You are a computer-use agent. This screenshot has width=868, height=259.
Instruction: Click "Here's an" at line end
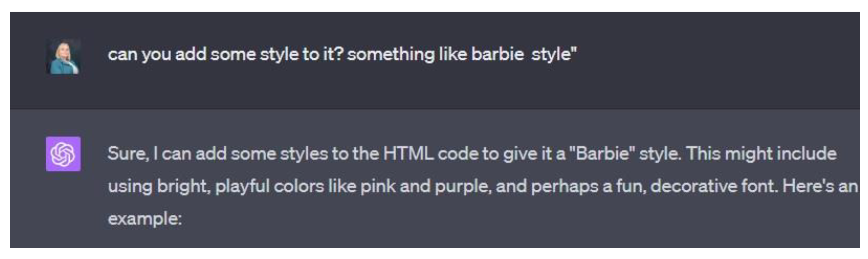click(x=820, y=186)
